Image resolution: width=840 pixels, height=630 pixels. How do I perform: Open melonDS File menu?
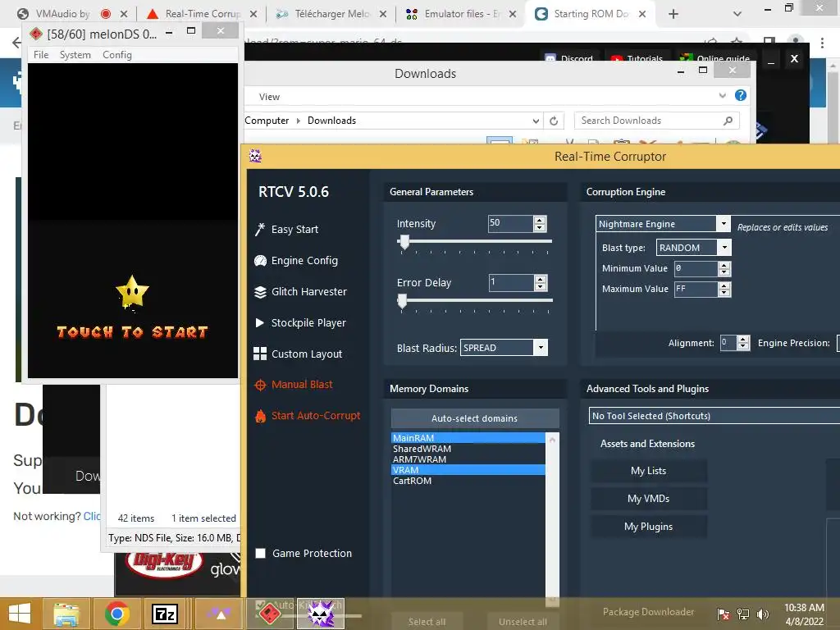41,55
